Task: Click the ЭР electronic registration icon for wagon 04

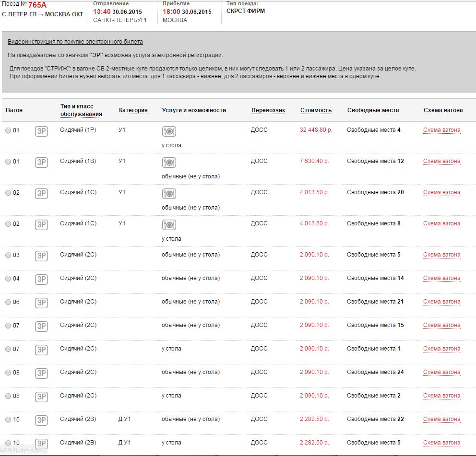Action: click(42, 280)
